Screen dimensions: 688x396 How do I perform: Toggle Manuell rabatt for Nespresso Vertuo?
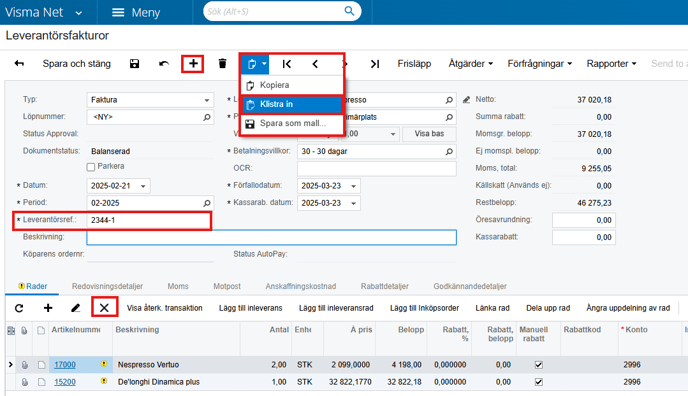(539, 365)
